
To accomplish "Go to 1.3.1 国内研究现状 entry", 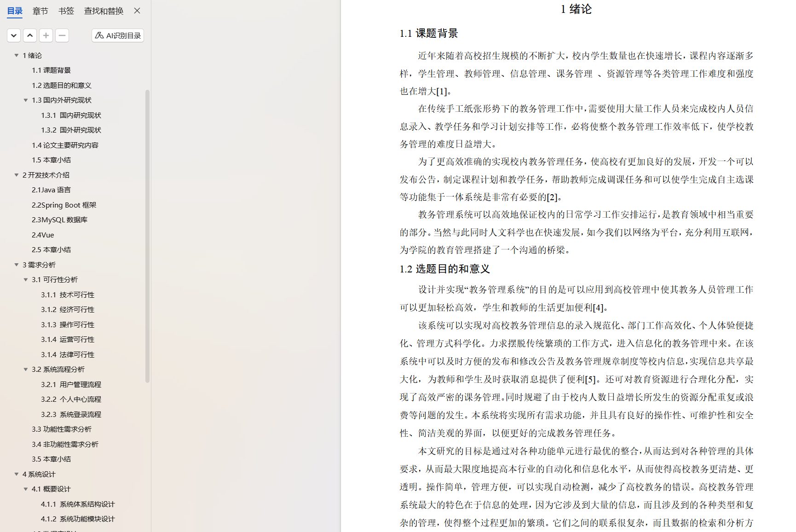I will (71, 115).
